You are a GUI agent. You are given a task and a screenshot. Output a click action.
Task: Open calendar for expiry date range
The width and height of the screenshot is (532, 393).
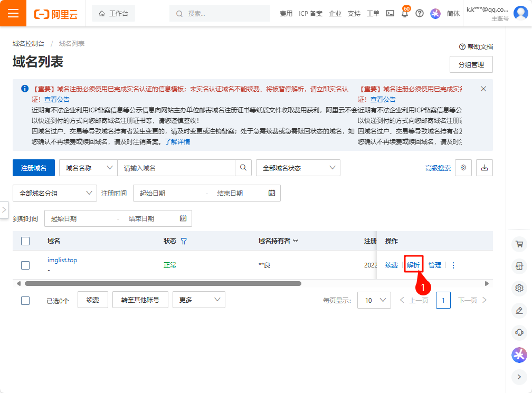pyautogui.click(x=183, y=218)
